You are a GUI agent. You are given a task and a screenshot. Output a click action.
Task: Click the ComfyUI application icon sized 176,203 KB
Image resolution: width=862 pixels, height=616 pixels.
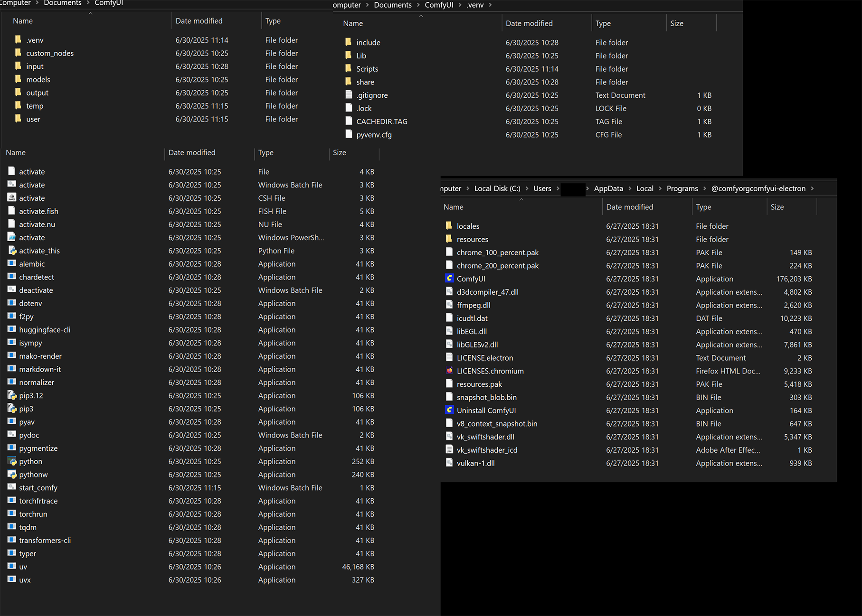tap(449, 279)
